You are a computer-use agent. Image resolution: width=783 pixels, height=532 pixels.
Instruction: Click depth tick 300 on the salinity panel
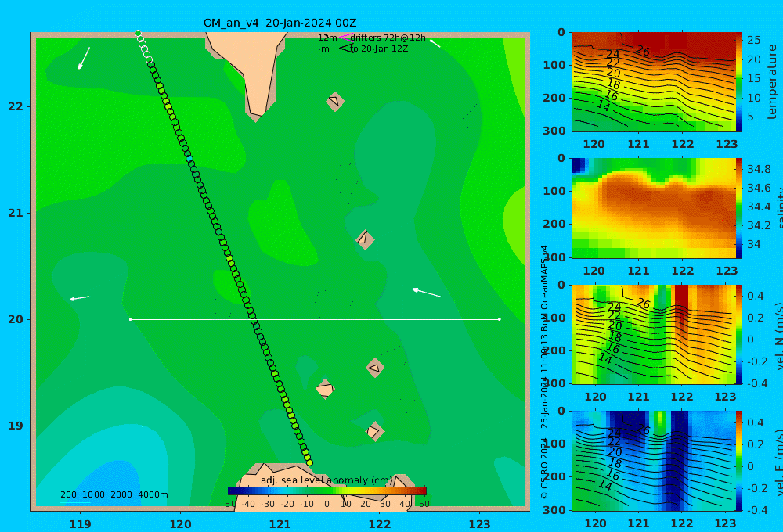click(x=555, y=257)
